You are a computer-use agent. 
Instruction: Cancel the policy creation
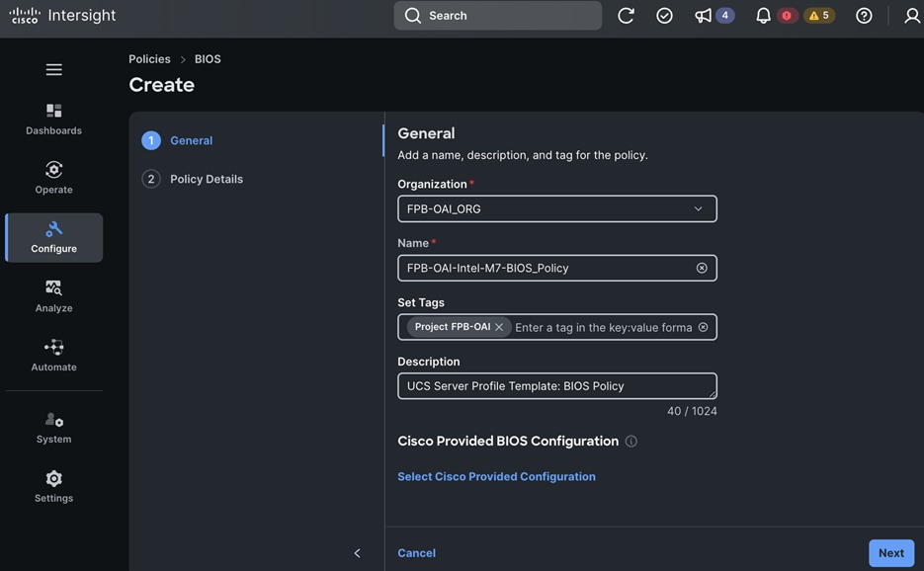[x=417, y=553]
